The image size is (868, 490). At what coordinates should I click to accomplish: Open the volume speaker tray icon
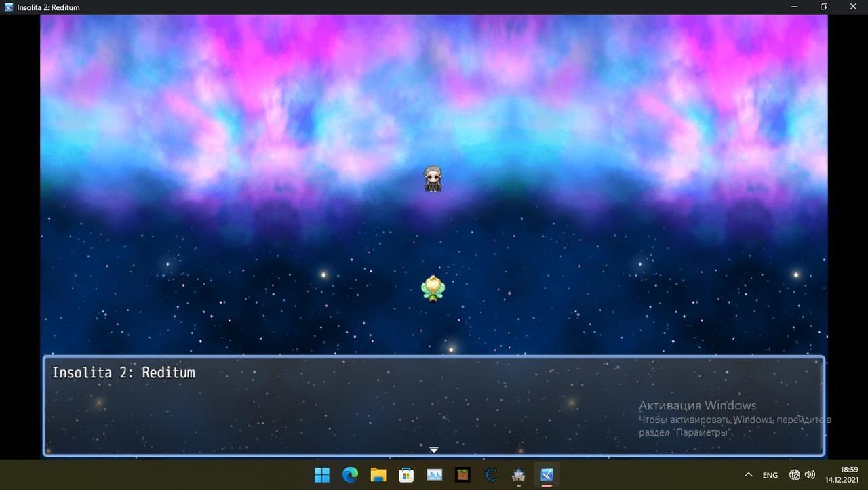click(809, 475)
